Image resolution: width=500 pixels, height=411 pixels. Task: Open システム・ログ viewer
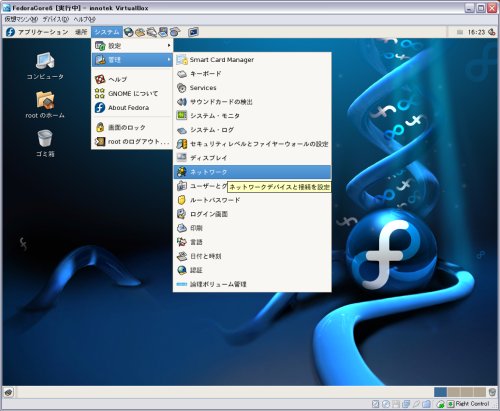pos(252,130)
